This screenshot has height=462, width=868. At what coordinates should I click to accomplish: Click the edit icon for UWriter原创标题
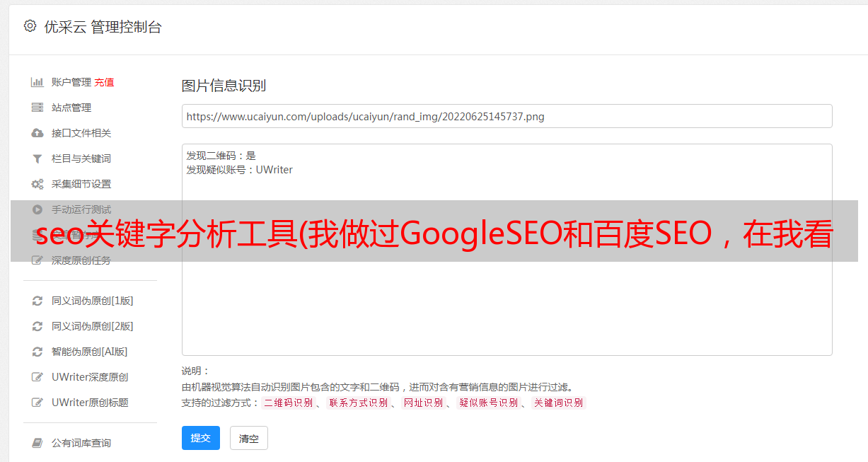click(37, 403)
